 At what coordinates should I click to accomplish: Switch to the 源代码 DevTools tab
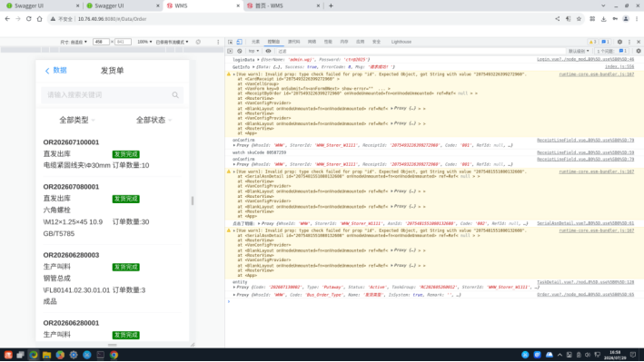(293, 42)
